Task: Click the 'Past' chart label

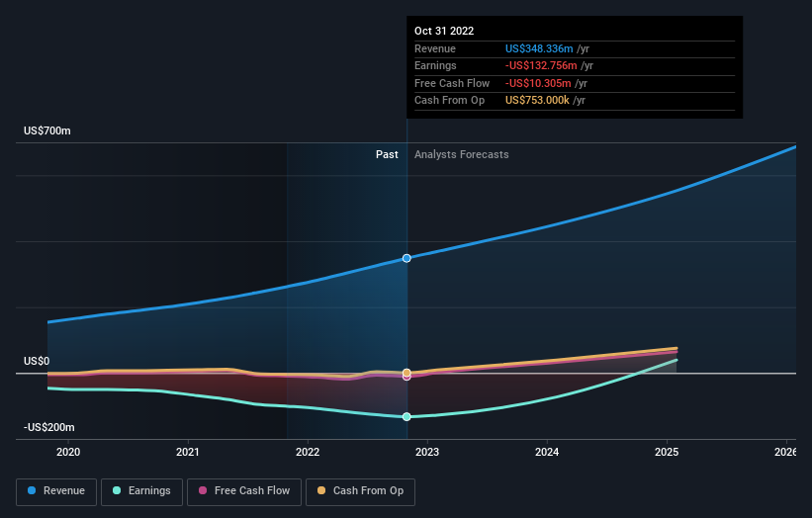Action: 387,154
